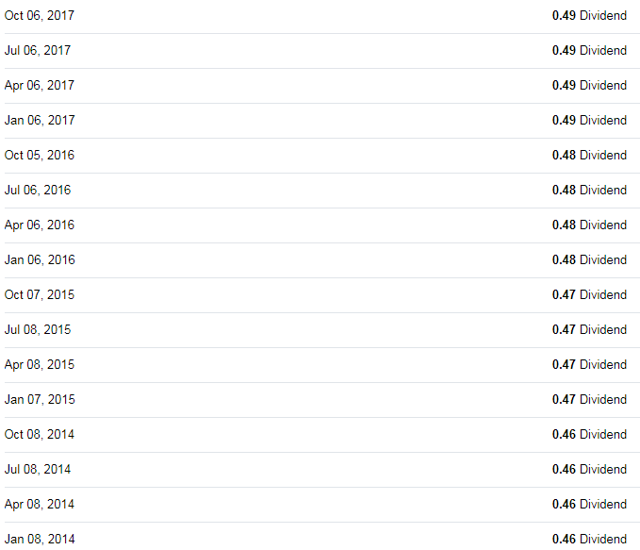The height and width of the screenshot is (550, 640).
Task: Select the Oct 07, 2015 date
Action: click(39, 295)
